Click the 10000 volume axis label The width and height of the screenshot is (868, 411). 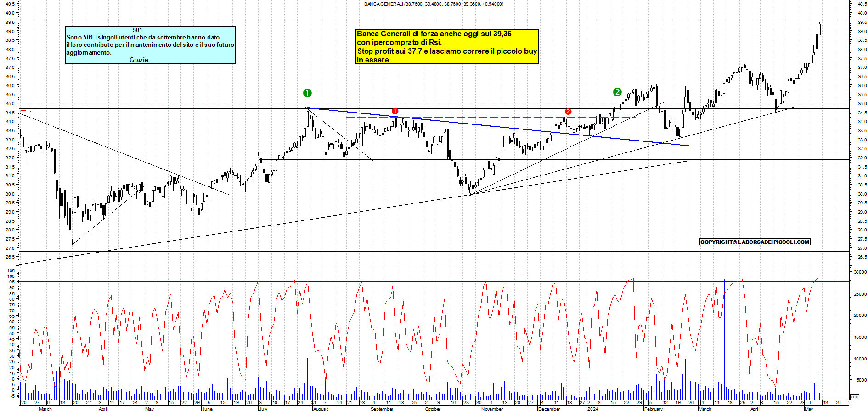point(860,359)
